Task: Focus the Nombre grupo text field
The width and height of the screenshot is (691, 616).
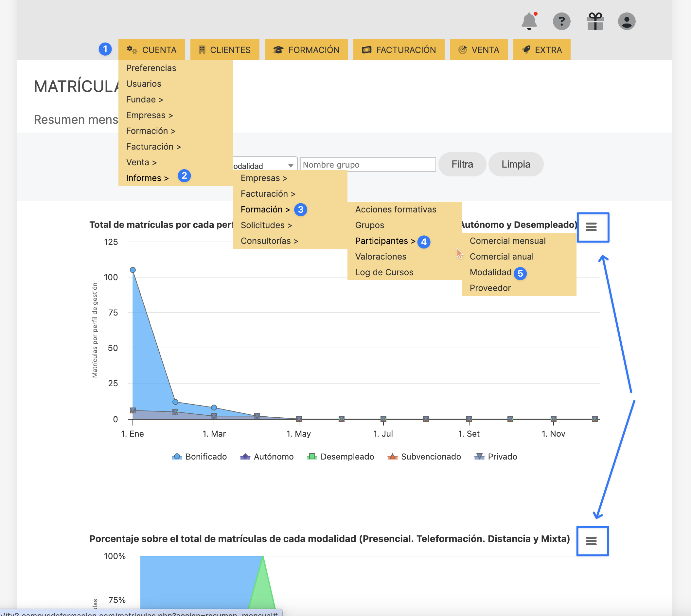Action: point(367,165)
